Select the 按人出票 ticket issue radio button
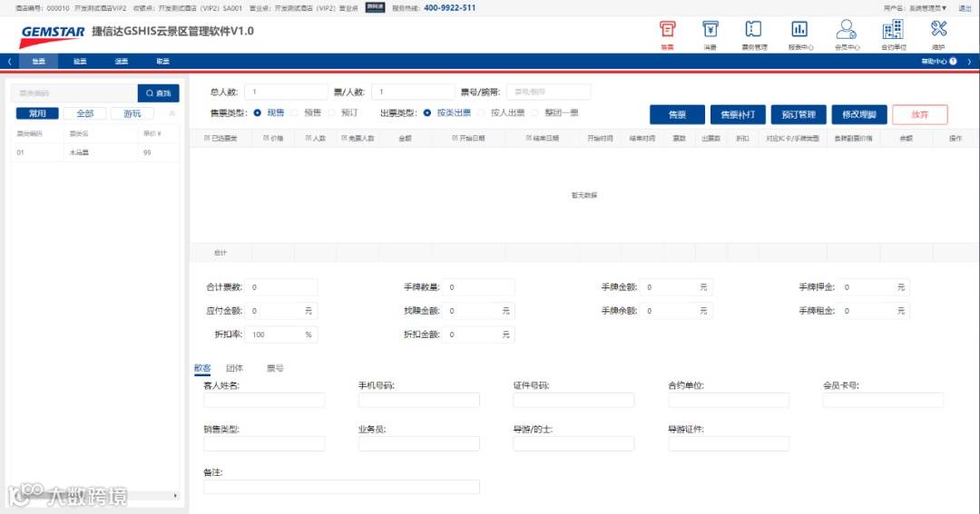The height and width of the screenshot is (514, 980). click(481, 113)
